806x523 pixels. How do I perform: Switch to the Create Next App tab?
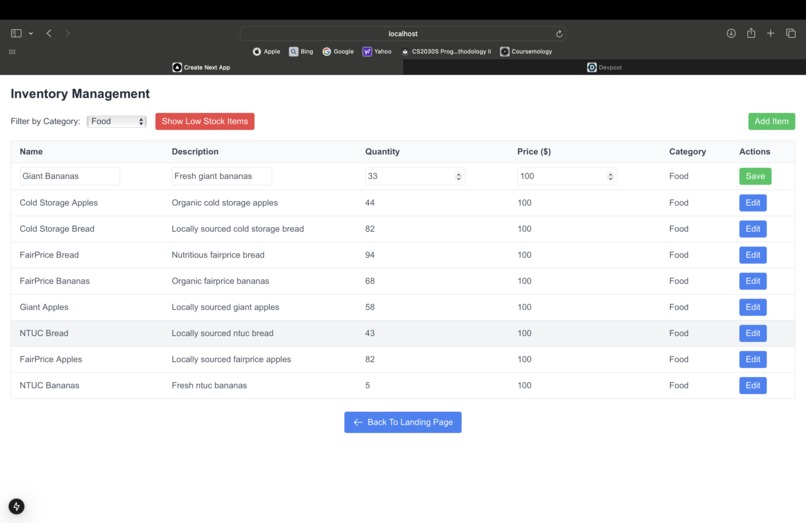click(x=202, y=67)
